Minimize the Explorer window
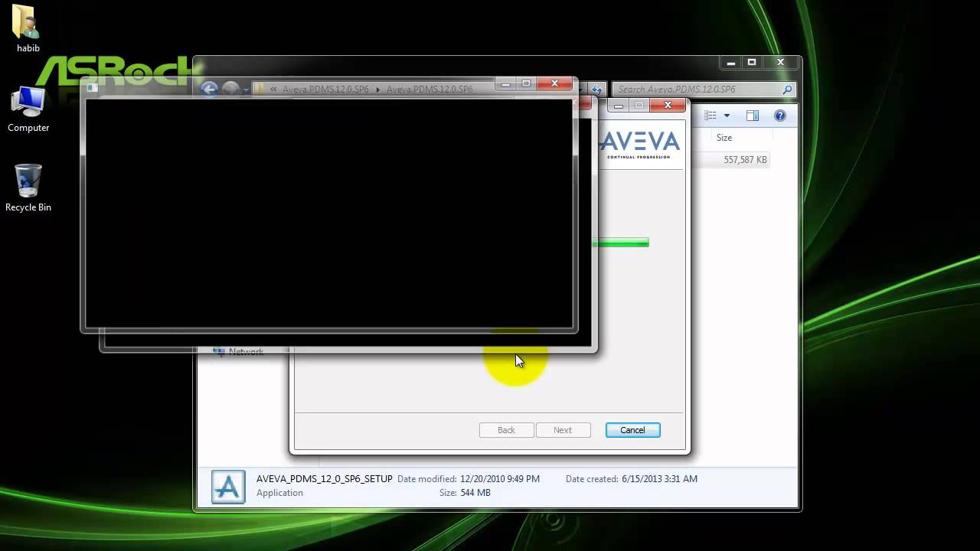Viewport: 980px width, 551px height. [x=731, y=64]
